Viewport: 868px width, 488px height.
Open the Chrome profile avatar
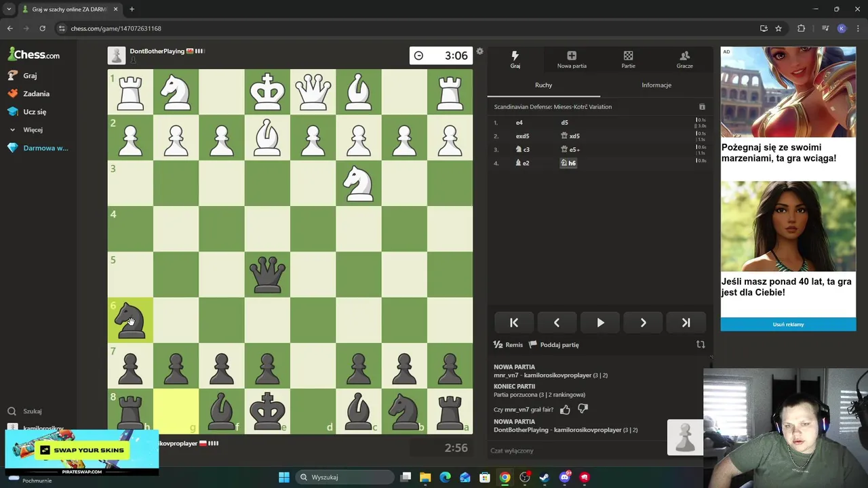point(842,28)
